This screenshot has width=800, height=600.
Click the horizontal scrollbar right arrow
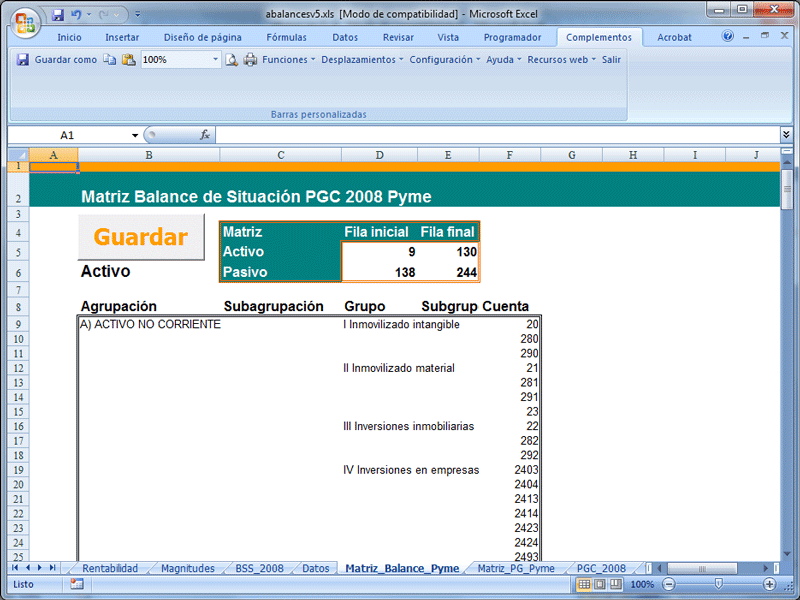[x=765, y=568]
